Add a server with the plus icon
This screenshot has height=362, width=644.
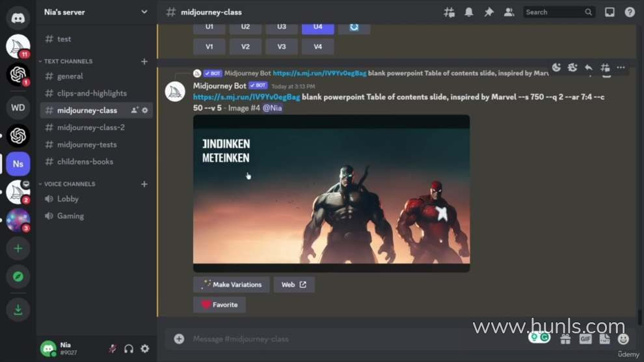point(18,248)
